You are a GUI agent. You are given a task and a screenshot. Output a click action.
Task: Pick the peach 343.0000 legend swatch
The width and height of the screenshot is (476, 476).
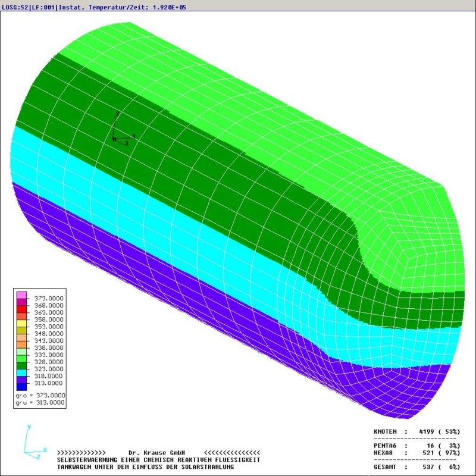tap(21, 337)
